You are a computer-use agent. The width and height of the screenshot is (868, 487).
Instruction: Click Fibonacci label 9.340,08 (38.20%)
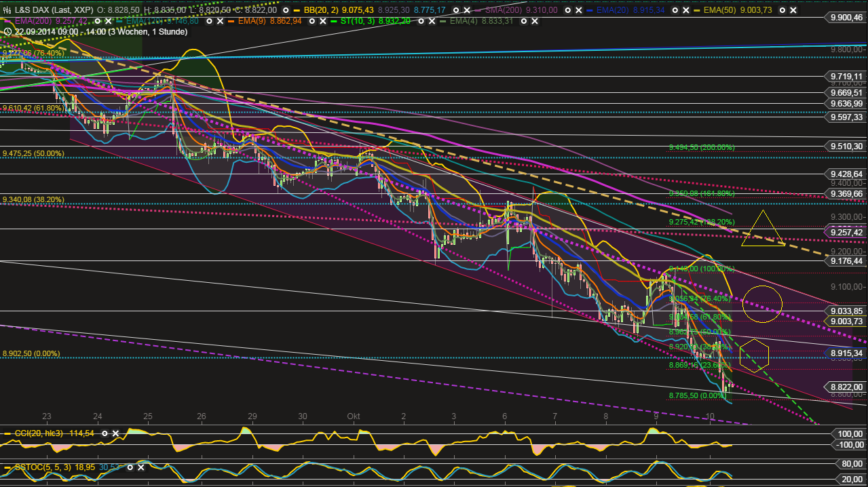coord(33,199)
